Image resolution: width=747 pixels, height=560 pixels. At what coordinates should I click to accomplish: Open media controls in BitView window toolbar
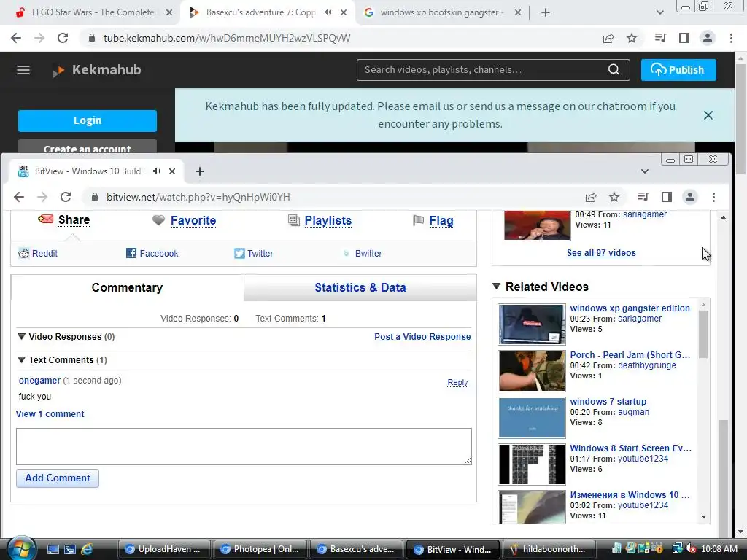coord(643,197)
